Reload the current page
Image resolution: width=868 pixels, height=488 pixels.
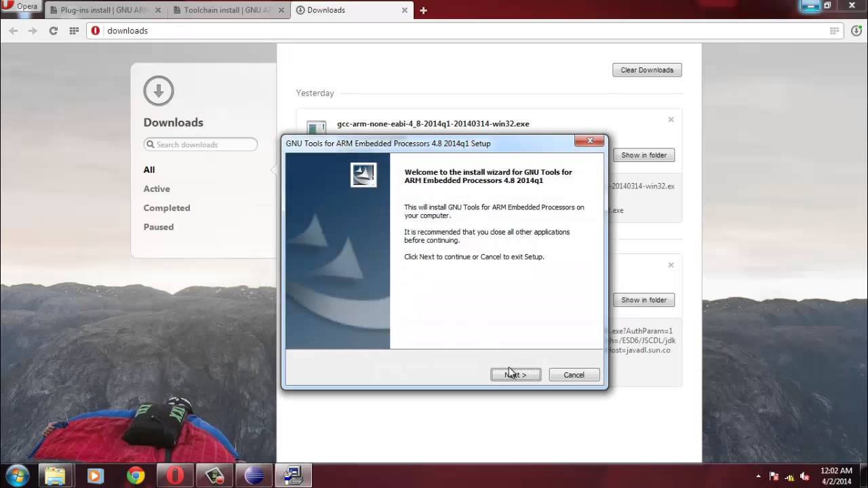point(53,30)
